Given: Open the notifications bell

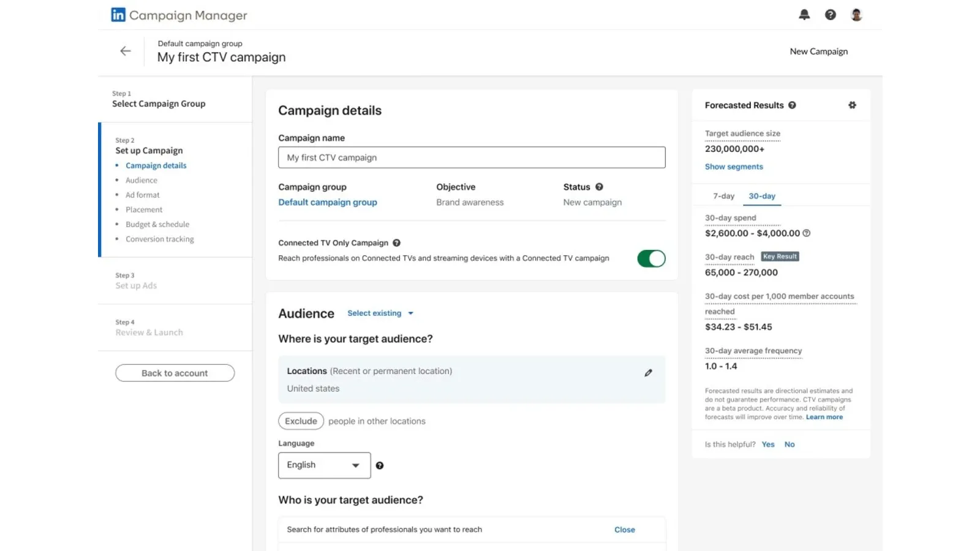Looking at the screenshot, I should pyautogui.click(x=804, y=15).
